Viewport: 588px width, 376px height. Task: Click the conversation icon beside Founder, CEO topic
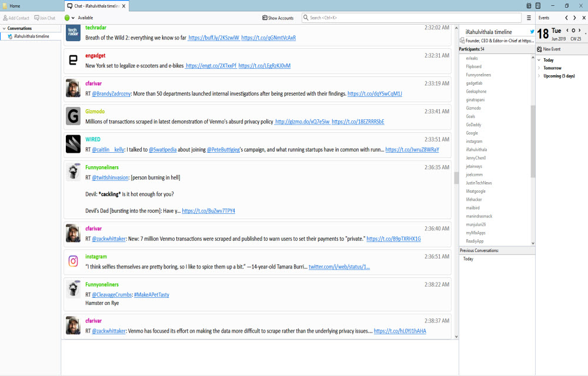(x=462, y=41)
